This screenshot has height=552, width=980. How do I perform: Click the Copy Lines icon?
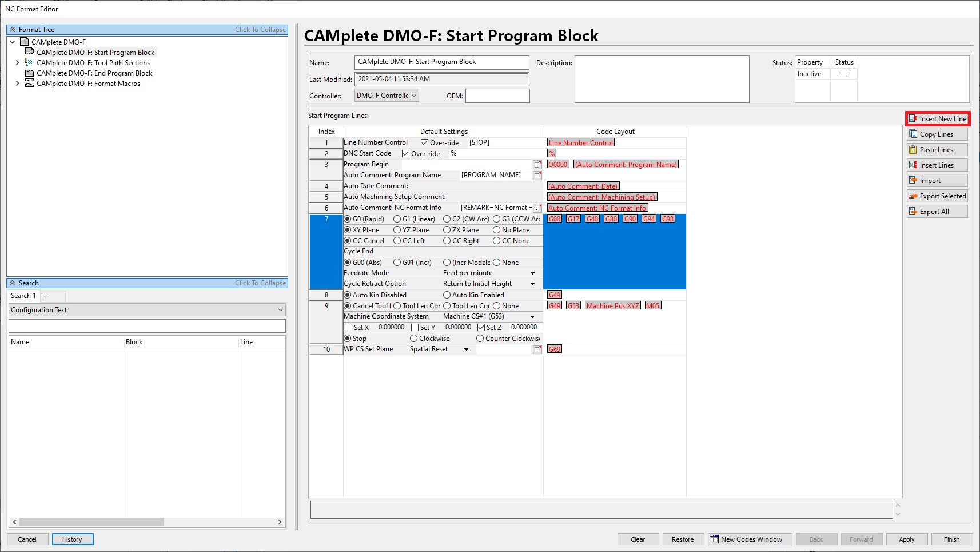point(913,134)
